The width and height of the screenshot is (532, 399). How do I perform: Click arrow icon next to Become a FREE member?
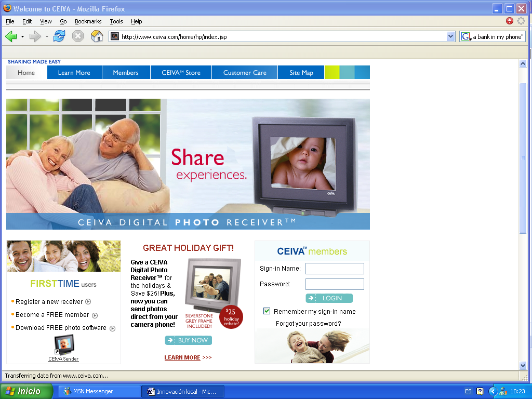pos(95,315)
